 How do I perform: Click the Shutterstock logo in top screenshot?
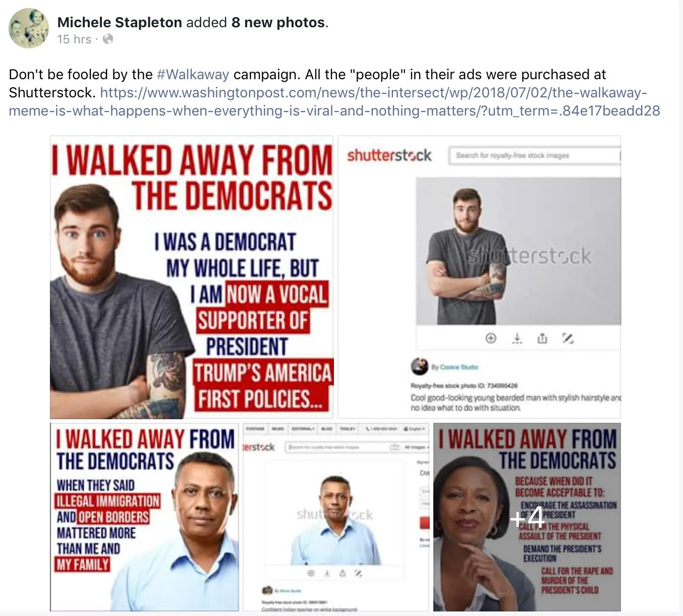[x=389, y=155]
